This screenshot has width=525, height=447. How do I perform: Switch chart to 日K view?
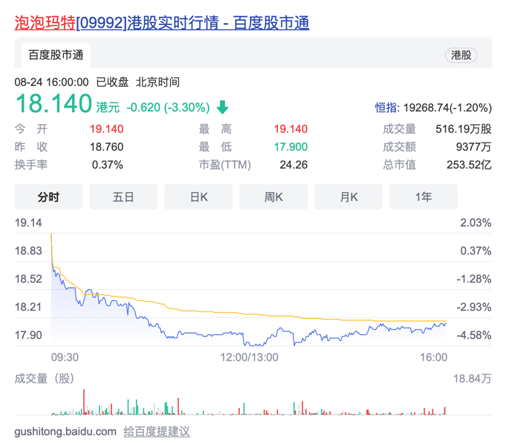click(x=199, y=197)
